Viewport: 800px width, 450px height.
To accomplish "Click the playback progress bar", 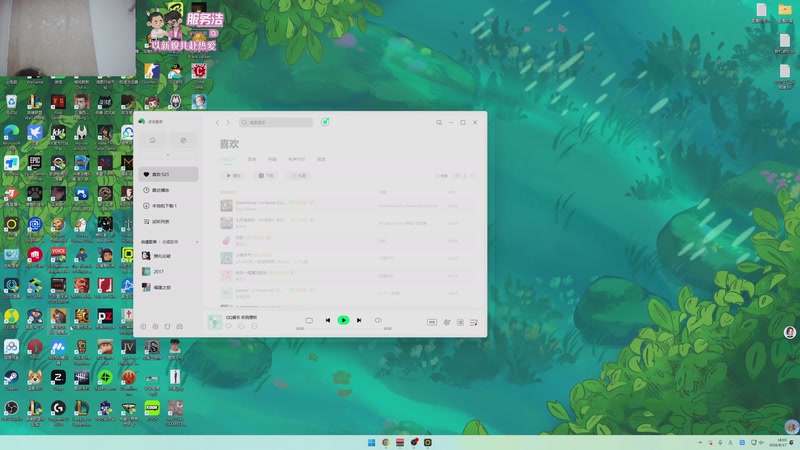I will (343, 329).
